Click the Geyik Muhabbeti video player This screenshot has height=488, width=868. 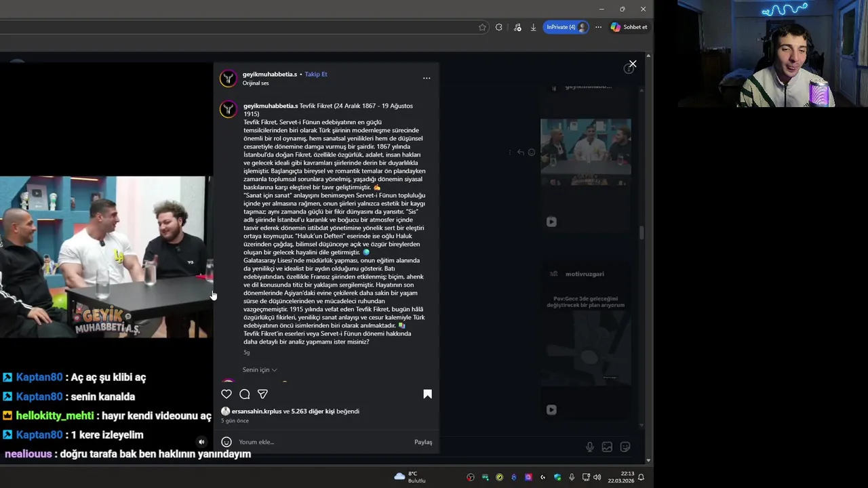(x=106, y=258)
